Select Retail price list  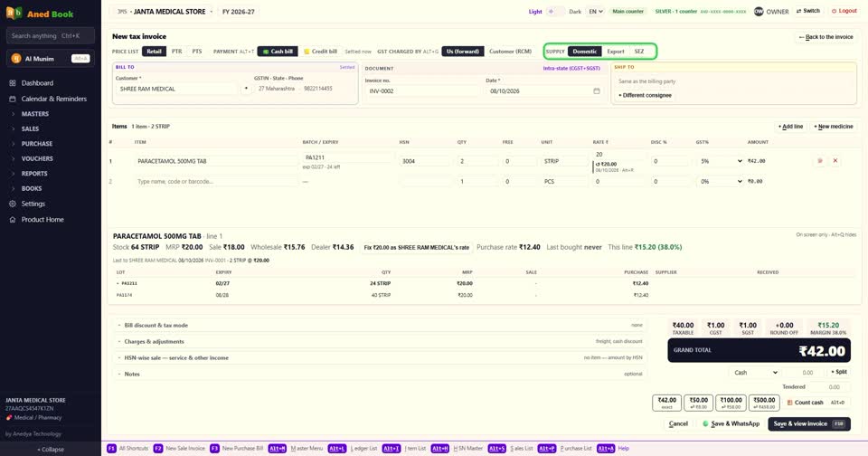154,52
